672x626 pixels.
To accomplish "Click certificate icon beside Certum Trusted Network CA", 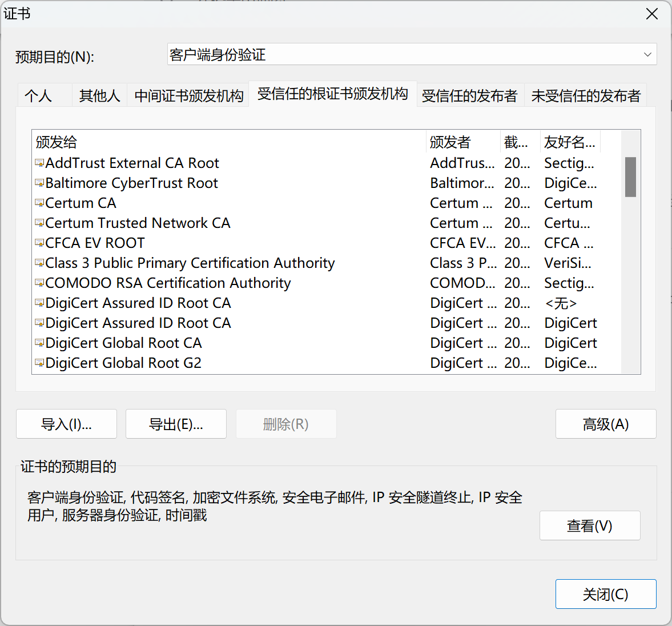I will [x=39, y=223].
